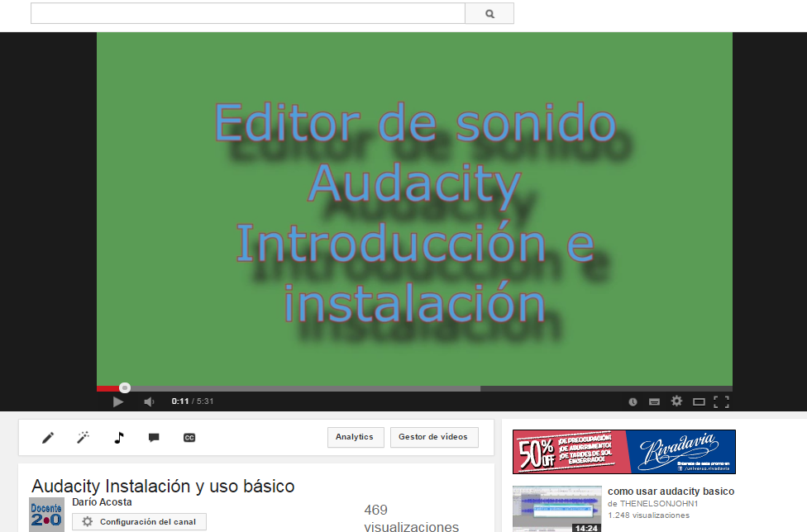
Task: Open player settings gear icon
Action: [677, 401]
